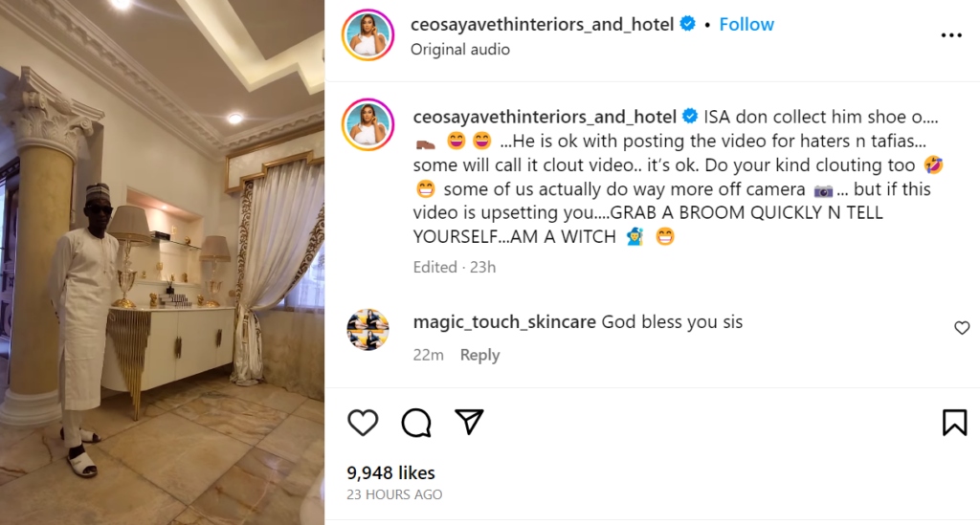The image size is (980, 525).
Task: Reply to the magic_touch_skincare comment
Action: pos(479,355)
